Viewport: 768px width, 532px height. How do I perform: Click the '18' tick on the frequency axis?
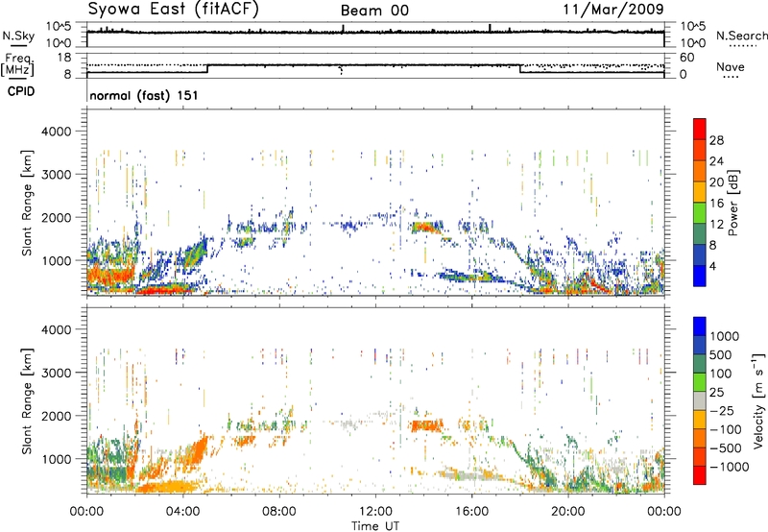pyautogui.click(x=64, y=58)
